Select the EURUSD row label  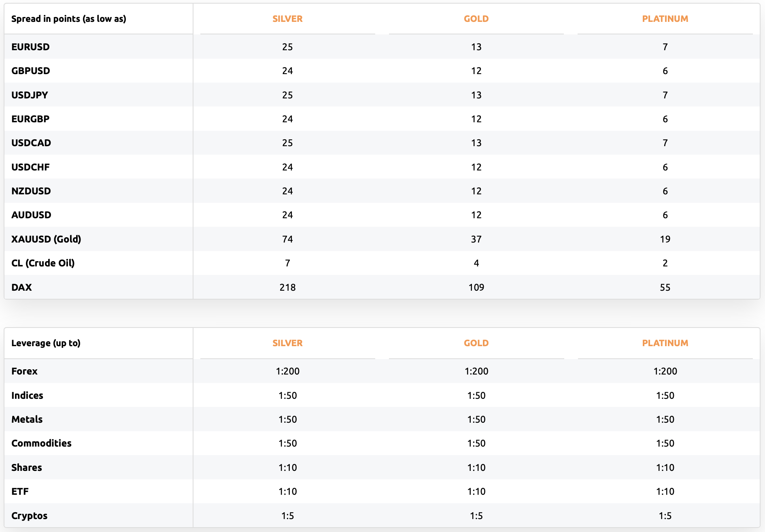coord(30,47)
